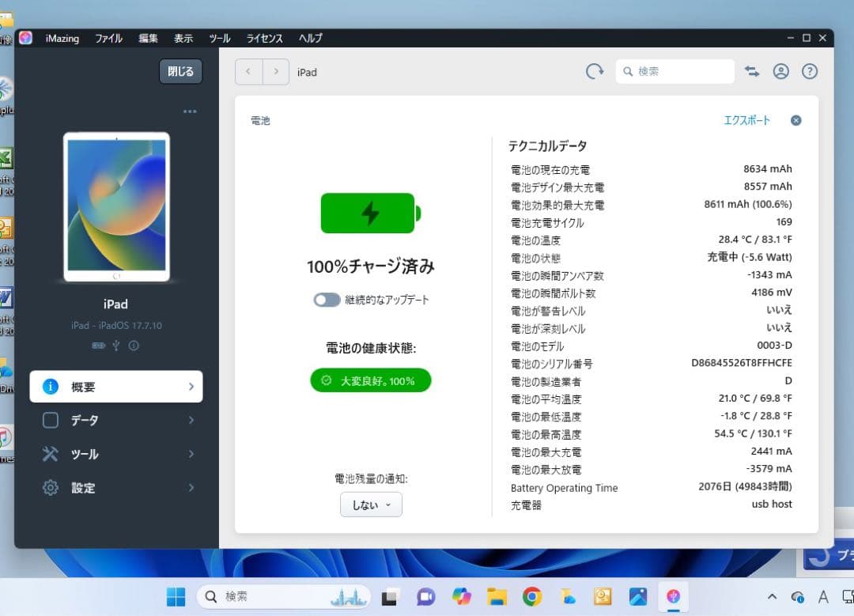The height and width of the screenshot is (616, 854).
Task: Click the iPad breadcrumb label
Action: pos(307,73)
